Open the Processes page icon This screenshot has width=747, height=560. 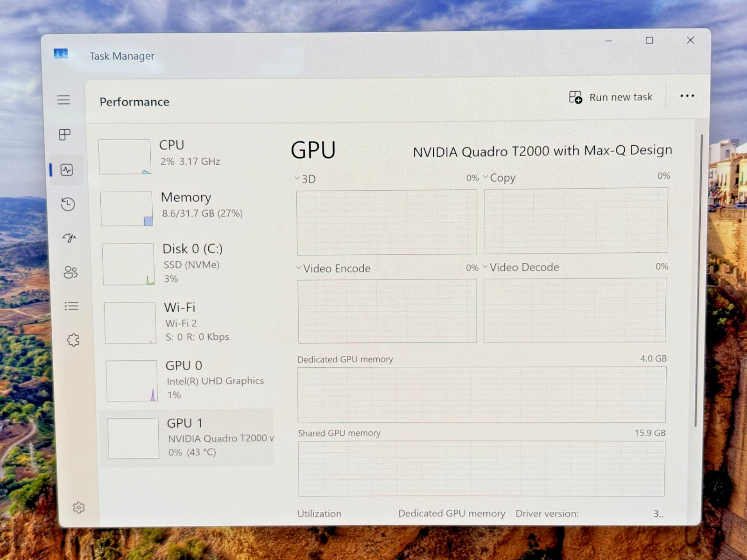(x=65, y=135)
